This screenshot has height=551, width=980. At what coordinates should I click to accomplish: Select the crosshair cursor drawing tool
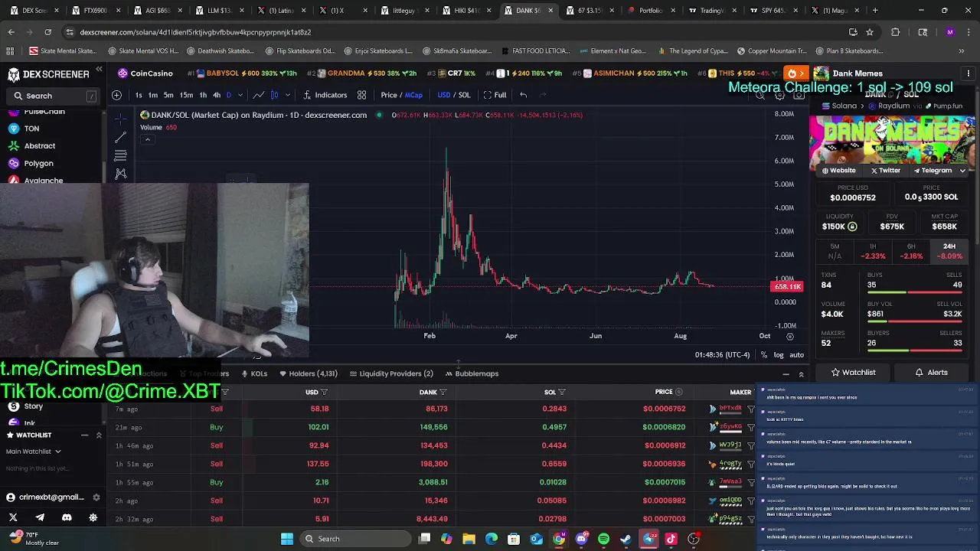(x=120, y=119)
